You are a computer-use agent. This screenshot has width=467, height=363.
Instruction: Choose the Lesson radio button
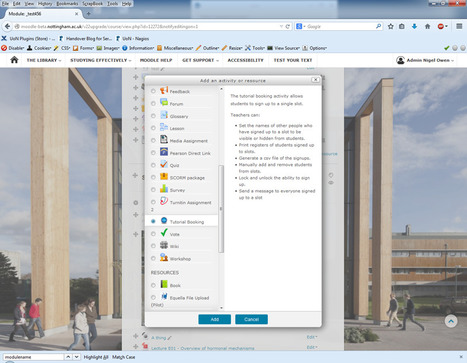point(153,128)
